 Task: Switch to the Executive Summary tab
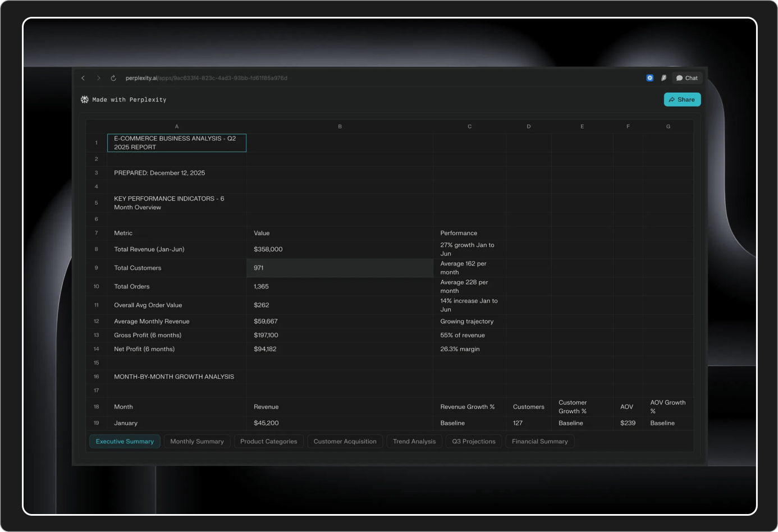coord(125,442)
